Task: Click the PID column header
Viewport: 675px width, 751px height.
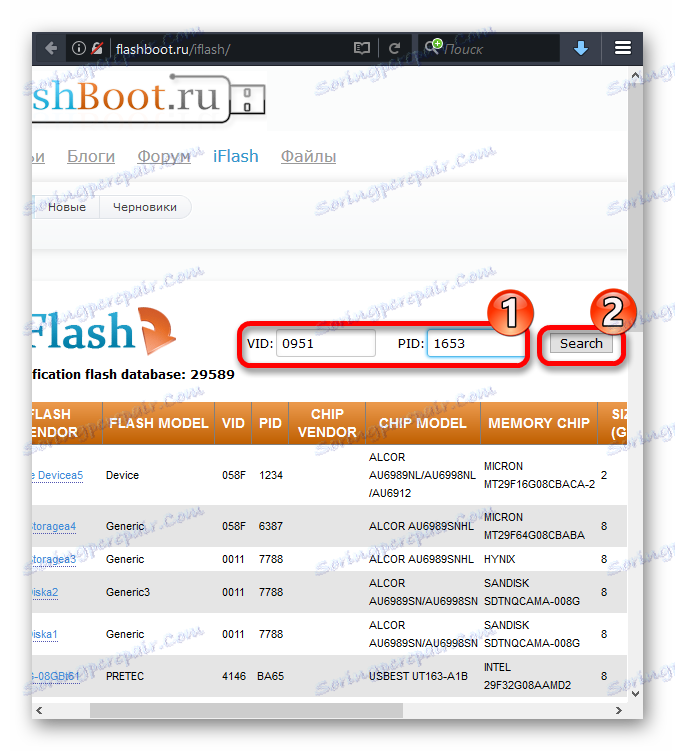Action: tap(270, 423)
